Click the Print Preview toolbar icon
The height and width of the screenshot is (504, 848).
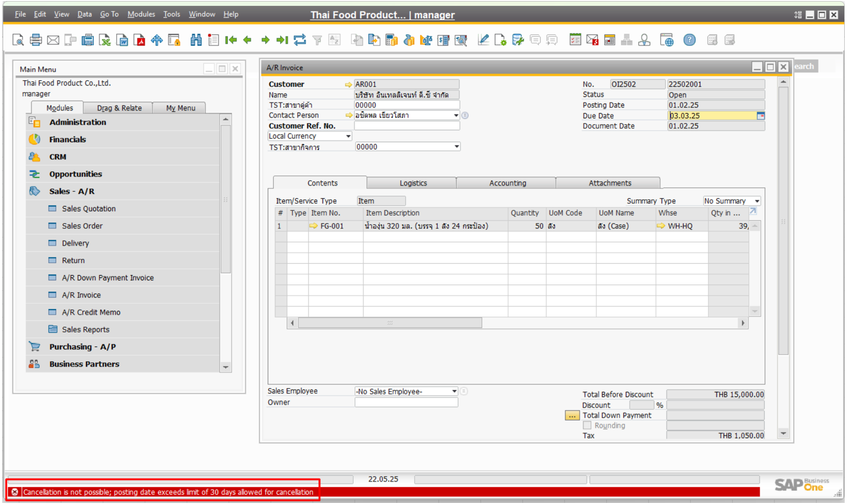click(18, 40)
